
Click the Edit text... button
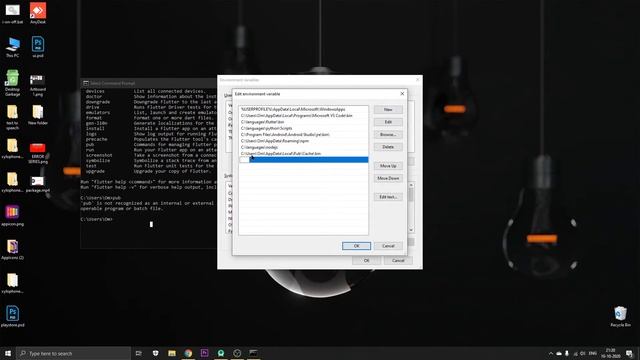coord(388,197)
